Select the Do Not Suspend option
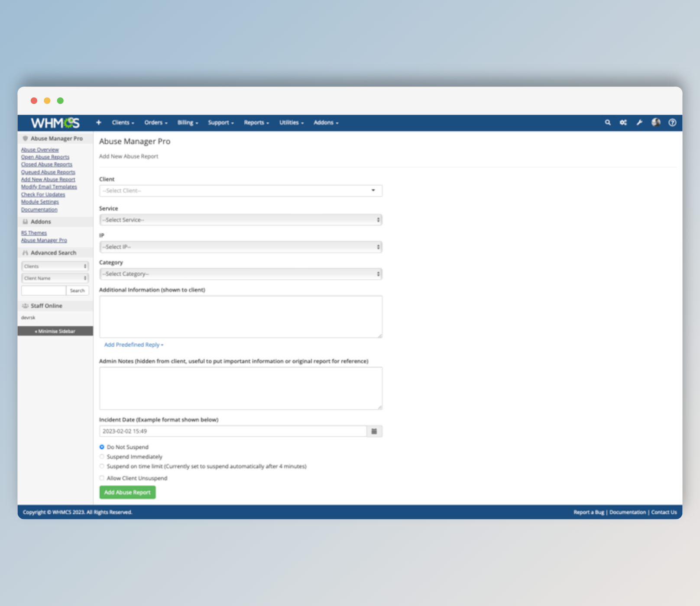This screenshot has width=700, height=606. tap(102, 447)
